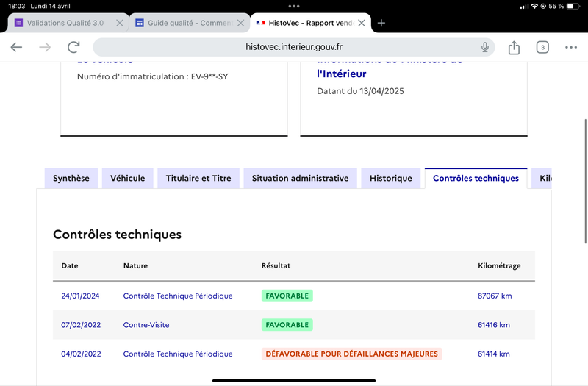The image size is (588, 386).
Task: Close the Validations Qualité 3.0 tab
Action: (120, 23)
